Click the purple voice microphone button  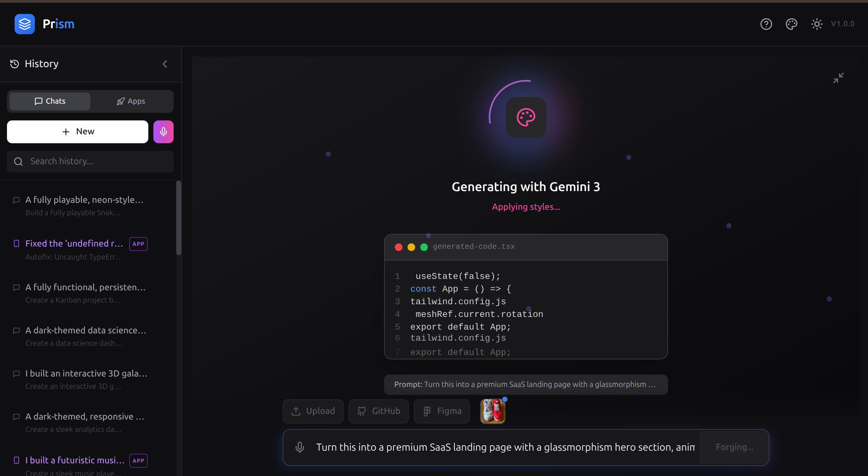(x=164, y=132)
